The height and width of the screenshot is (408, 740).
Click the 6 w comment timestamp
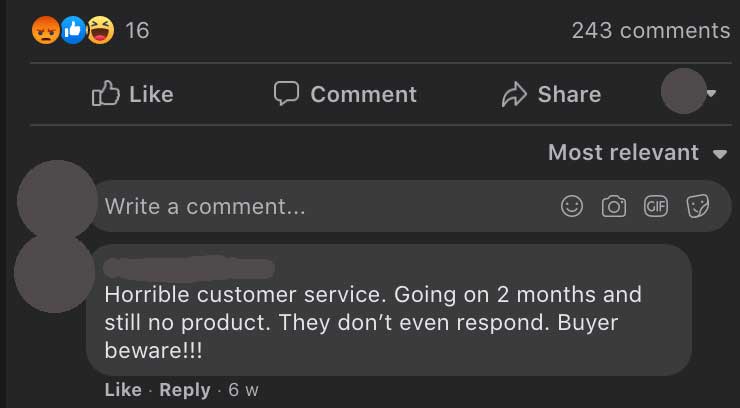243,390
